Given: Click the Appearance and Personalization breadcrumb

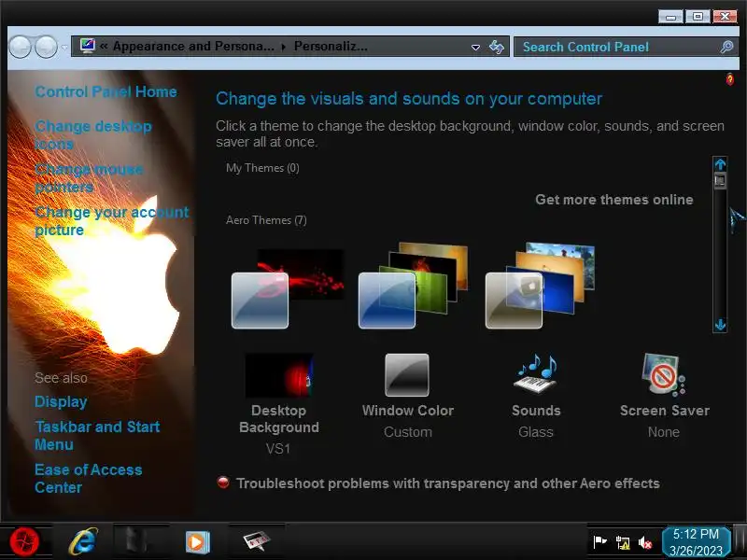Looking at the screenshot, I should (x=193, y=46).
